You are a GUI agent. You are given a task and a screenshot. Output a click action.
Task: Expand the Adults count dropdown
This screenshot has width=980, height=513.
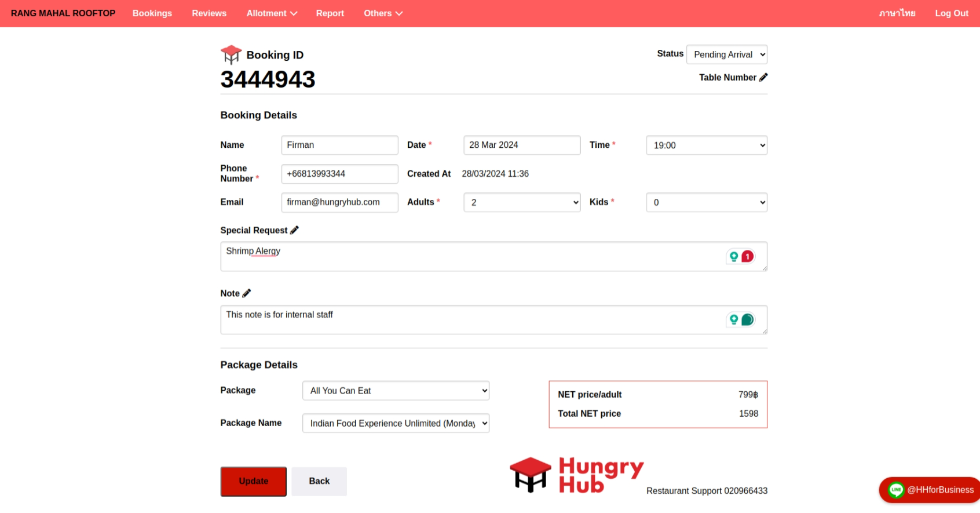(522, 202)
